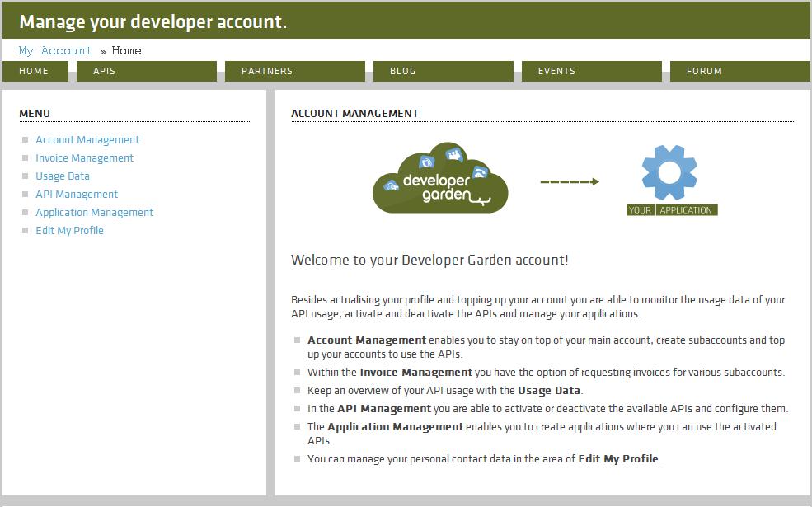Switch to the BLOG navigation tab
Image resolution: width=812 pixels, height=507 pixels.
[x=444, y=71]
